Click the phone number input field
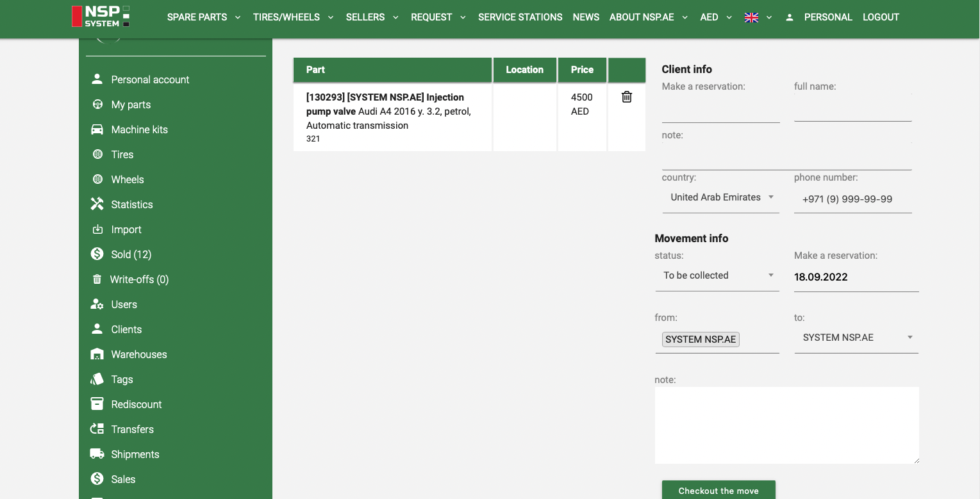The image size is (980, 499). 852,199
